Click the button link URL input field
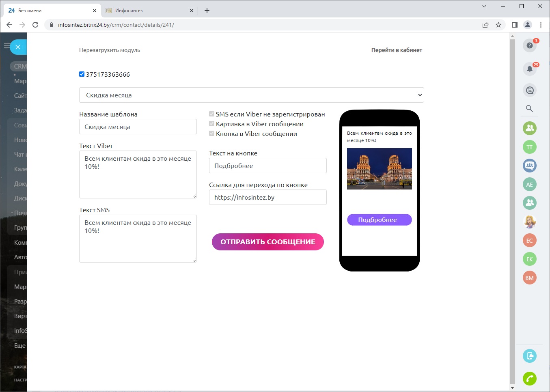Image resolution: width=550 pixels, height=392 pixels. 267,197
